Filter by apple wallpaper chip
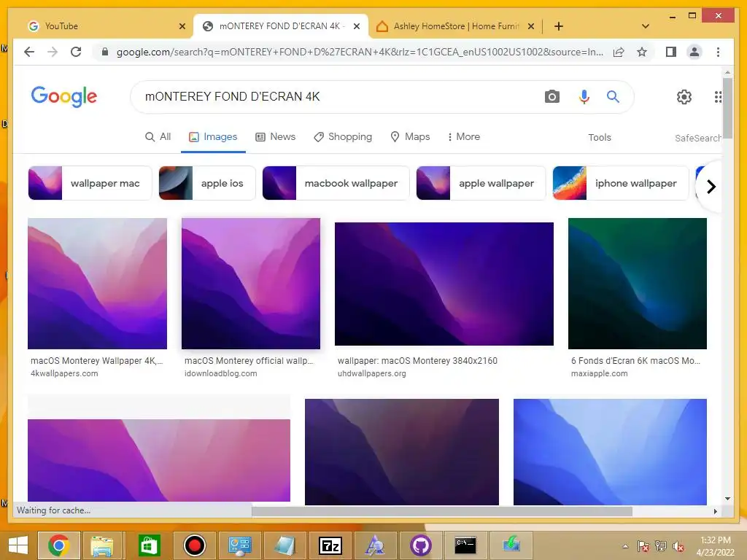This screenshot has width=747, height=560. (481, 183)
